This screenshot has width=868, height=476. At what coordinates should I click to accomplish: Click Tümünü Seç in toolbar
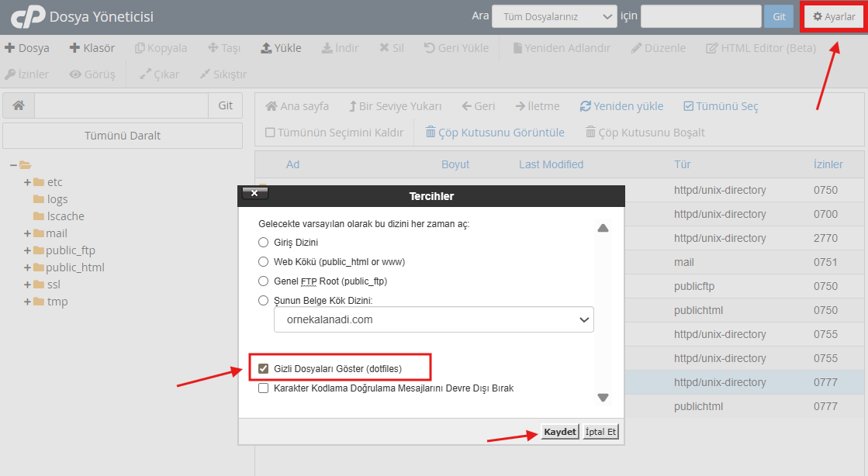click(721, 106)
